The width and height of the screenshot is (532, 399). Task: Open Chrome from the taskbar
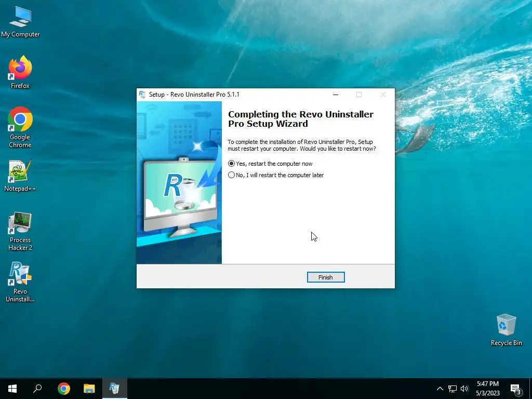[64, 389]
